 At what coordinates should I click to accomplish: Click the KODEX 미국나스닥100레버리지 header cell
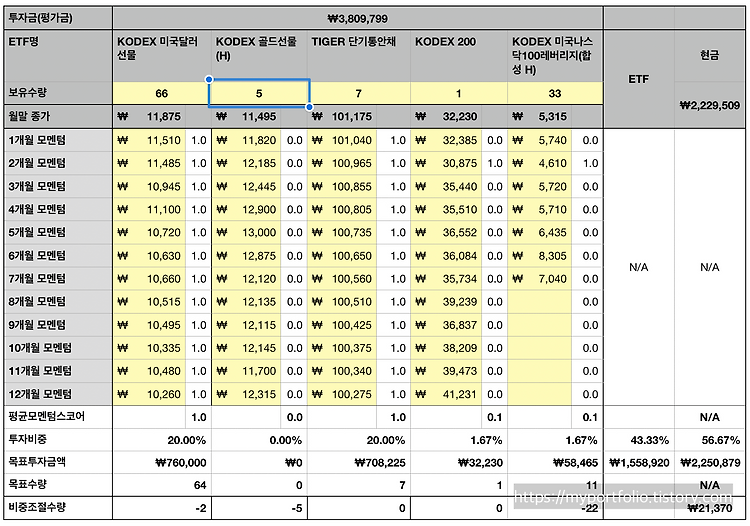pyautogui.click(x=555, y=56)
